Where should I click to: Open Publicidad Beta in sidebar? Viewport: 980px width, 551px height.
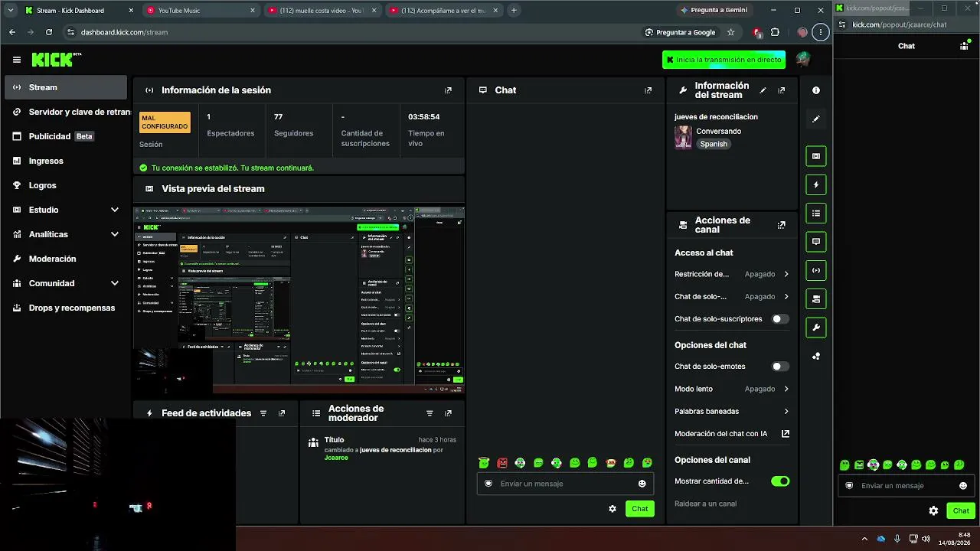(x=66, y=136)
